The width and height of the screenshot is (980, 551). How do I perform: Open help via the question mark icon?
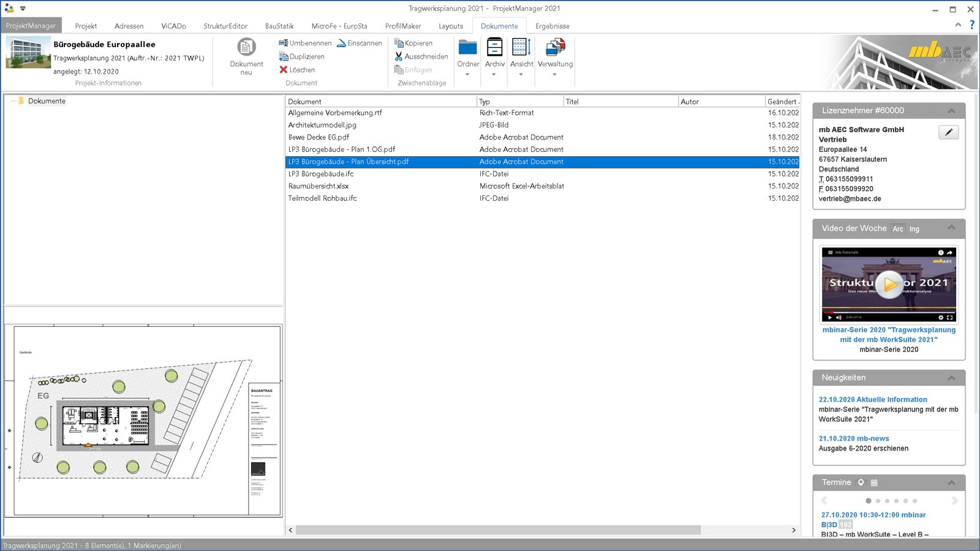click(x=972, y=24)
